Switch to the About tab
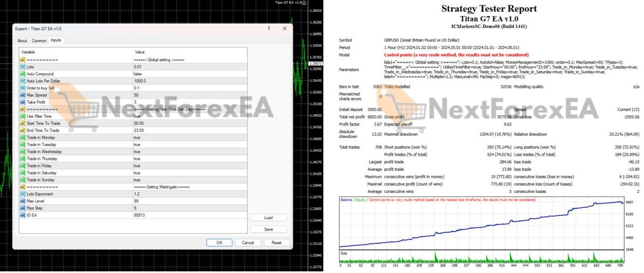 [22, 40]
